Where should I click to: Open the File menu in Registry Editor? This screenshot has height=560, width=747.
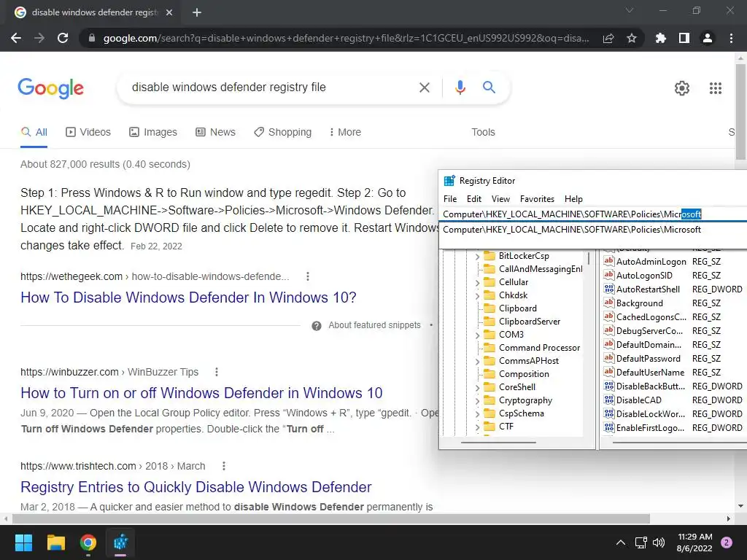click(x=449, y=199)
